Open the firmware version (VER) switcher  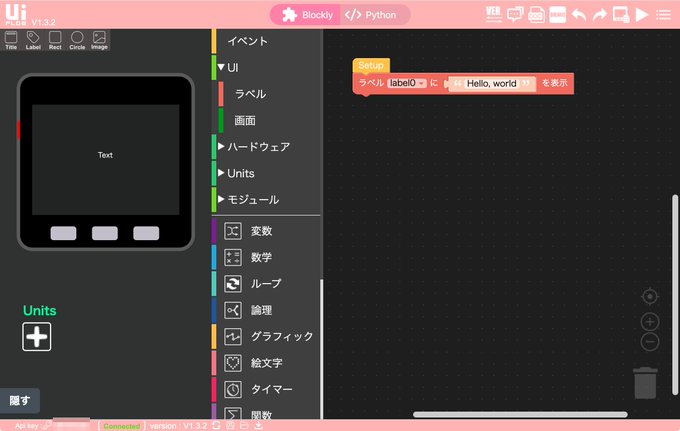(x=494, y=14)
